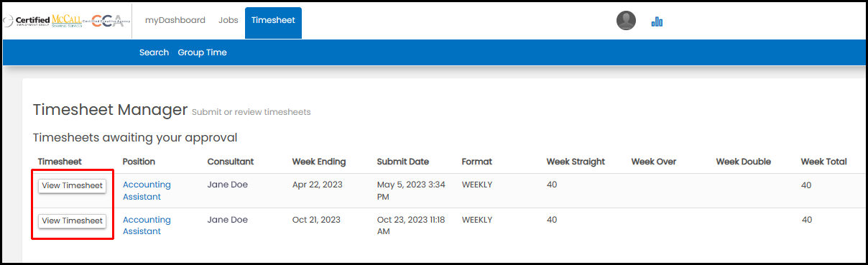This screenshot has height=265, width=868.
Task: Open Group Time in the submenu
Action: coord(202,52)
